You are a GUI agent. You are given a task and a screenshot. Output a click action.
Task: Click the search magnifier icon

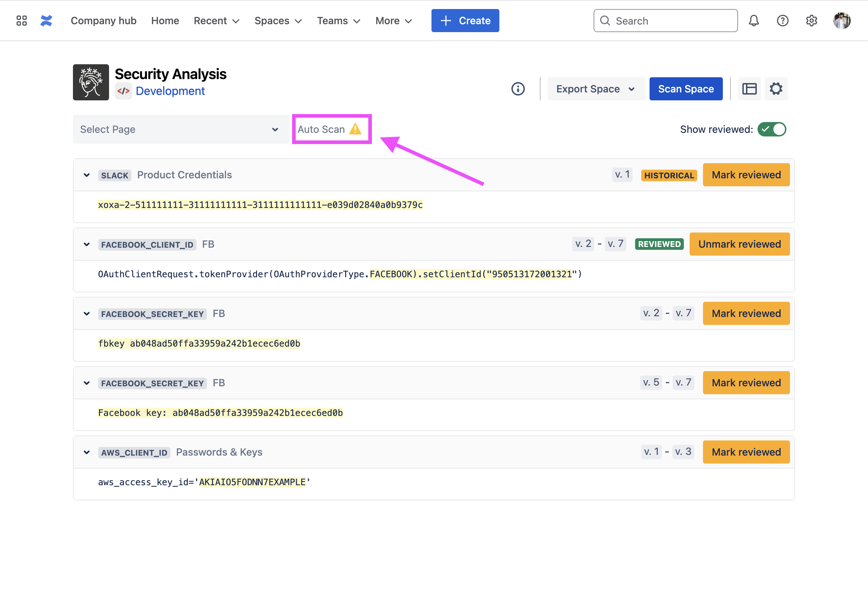605,21
